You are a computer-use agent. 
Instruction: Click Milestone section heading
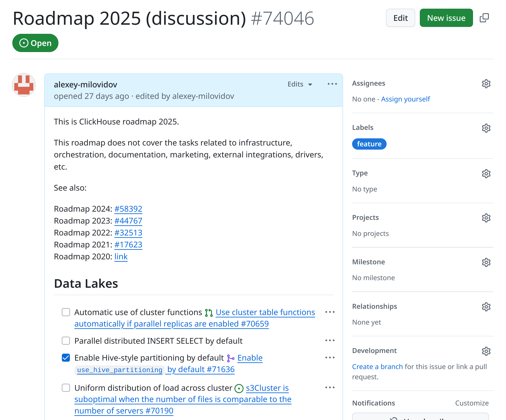coord(368,262)
